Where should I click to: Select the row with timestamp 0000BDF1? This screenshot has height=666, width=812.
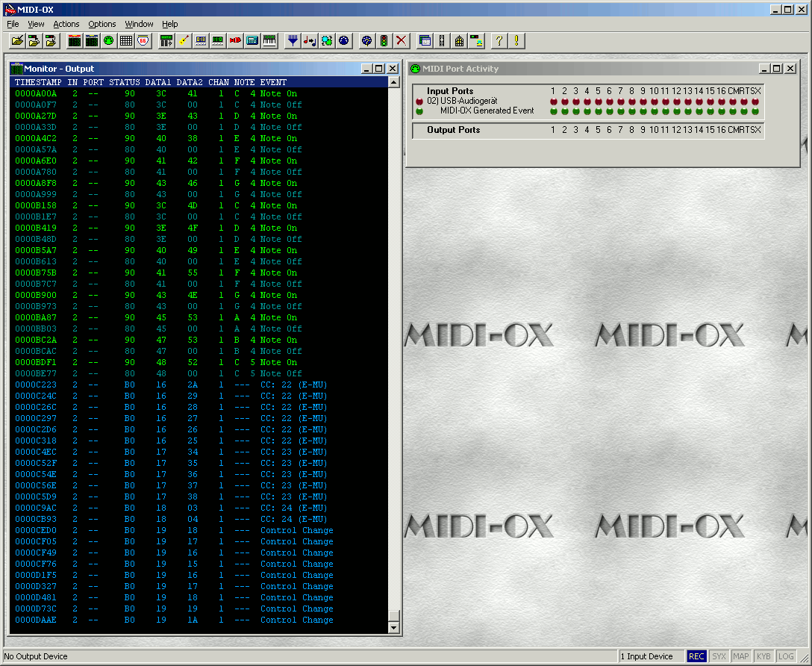click(x=199, y=363)
